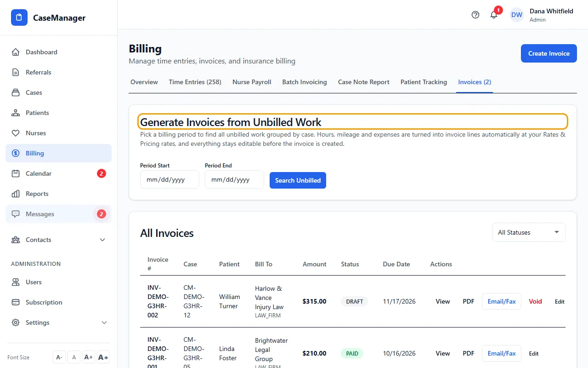The height and width of the screenshot is (368, 588).
Task: Open help via question mark icon
Action: pos(475,15)
